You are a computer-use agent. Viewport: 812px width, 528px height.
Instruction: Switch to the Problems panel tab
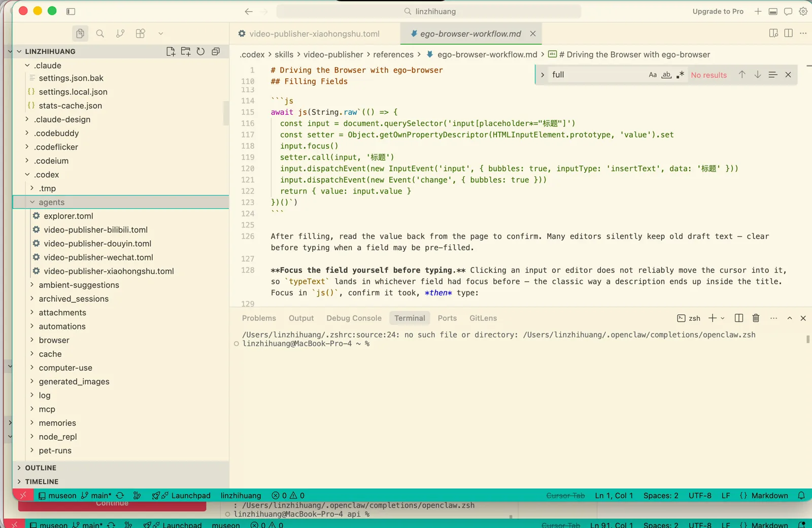259,318
